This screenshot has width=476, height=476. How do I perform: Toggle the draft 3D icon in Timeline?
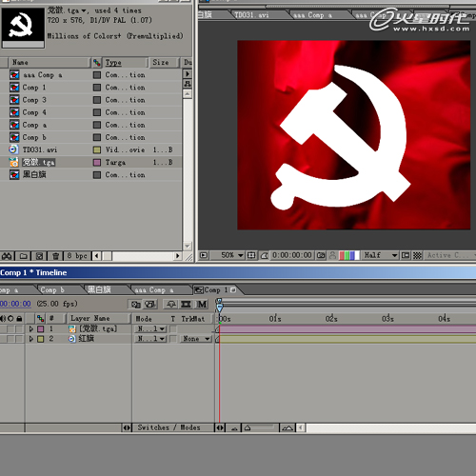click(x=149, y=305)
